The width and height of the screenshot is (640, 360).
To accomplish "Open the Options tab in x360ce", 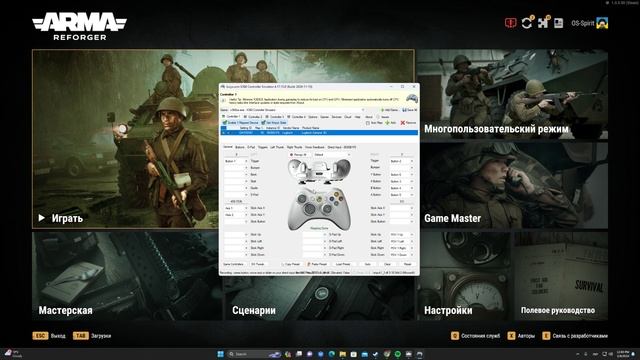I will tap(313, 117).
